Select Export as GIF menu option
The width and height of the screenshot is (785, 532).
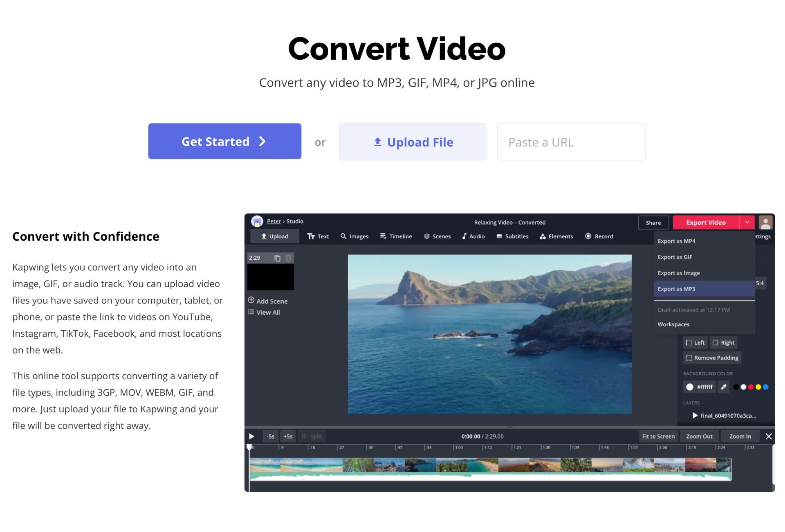675,257
